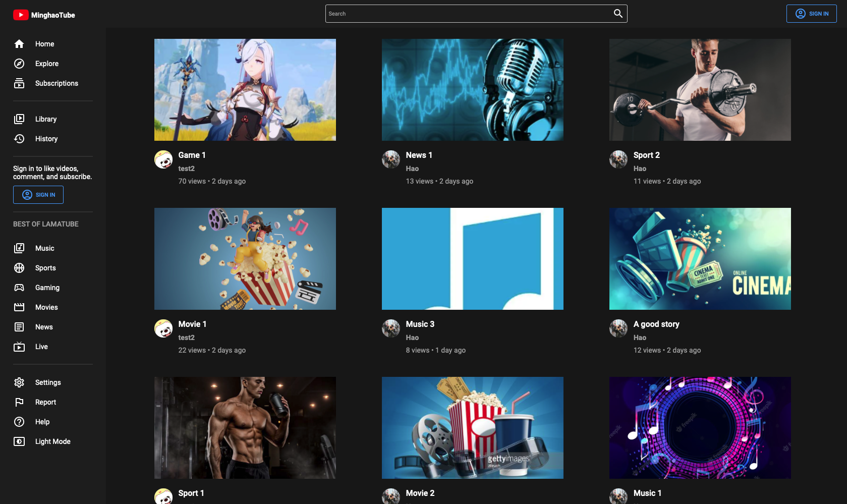Open the Music 1 video title
Image resolution: width=847 pixels, height=504 pixels.
(x=647, y=493)
